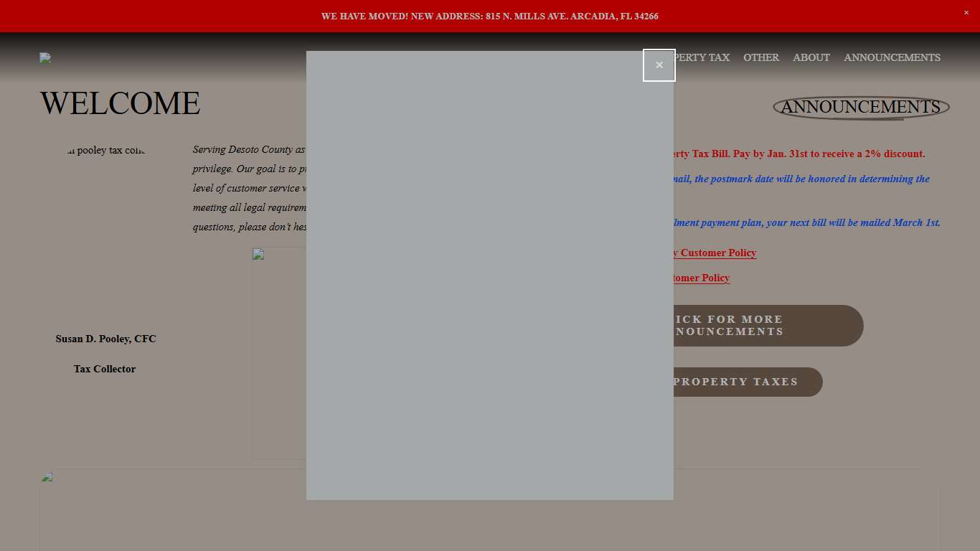Click the circled Announcements heading
The width and height of the screenshot is (980, 551).
[860, 107]
